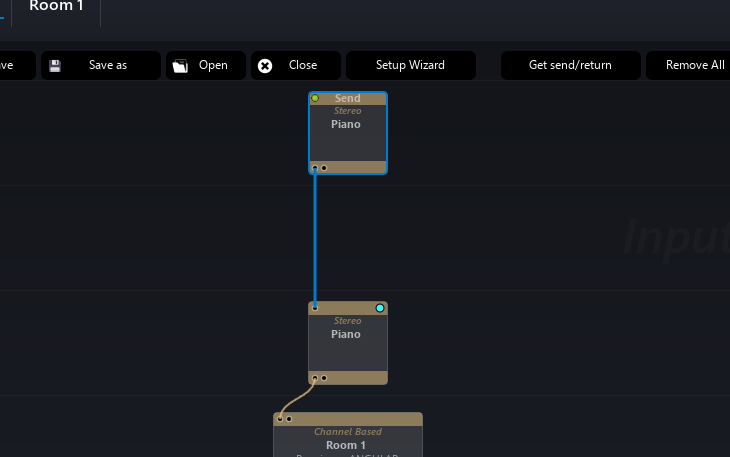Screen dimensions: 730x457
Task: Click lower Piano node's left output port
Action: click(315, 378)
